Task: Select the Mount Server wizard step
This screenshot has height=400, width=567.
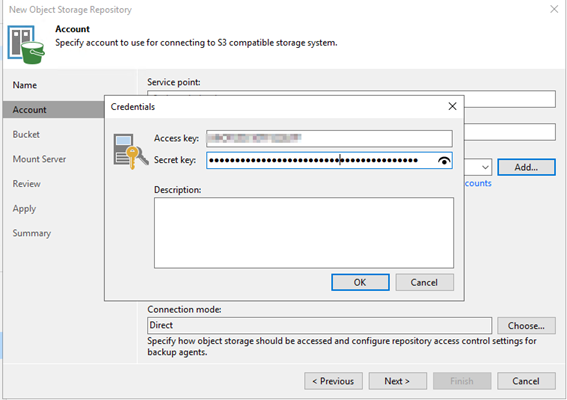Action: (x=39, y=159)
